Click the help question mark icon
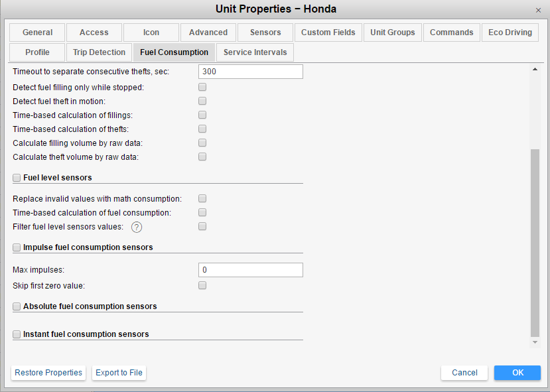 tap(137, 227)
